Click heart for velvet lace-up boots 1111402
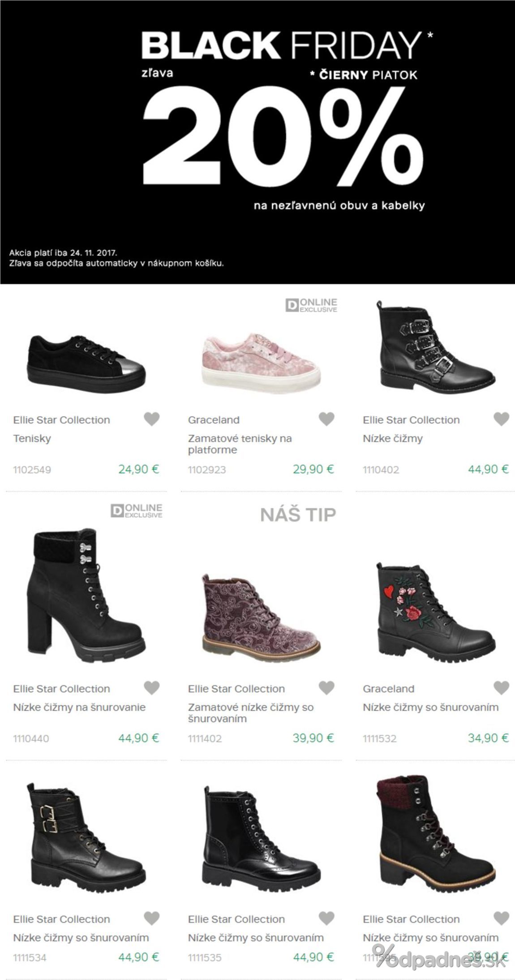Viewport: 515px width, 980px height. (326, 688)
